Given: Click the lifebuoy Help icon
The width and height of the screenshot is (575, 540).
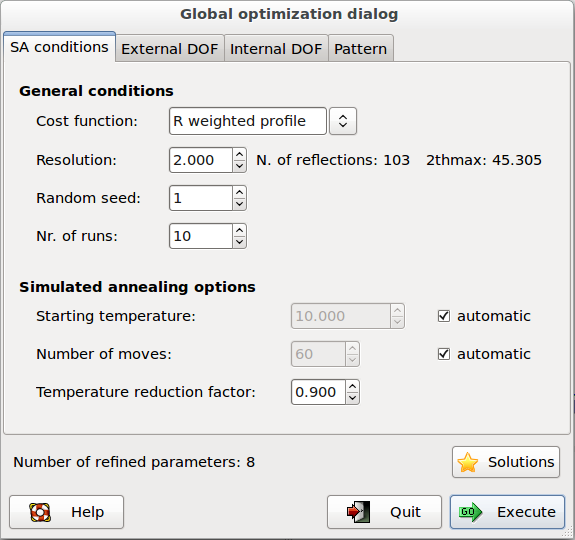Looking at the screenshot, I should (x=40, y=512).
